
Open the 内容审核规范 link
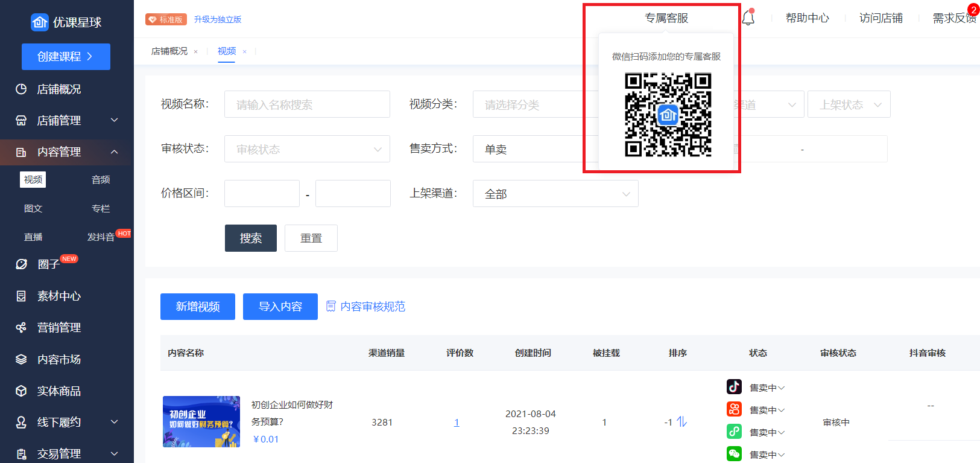tap(373, 306)
